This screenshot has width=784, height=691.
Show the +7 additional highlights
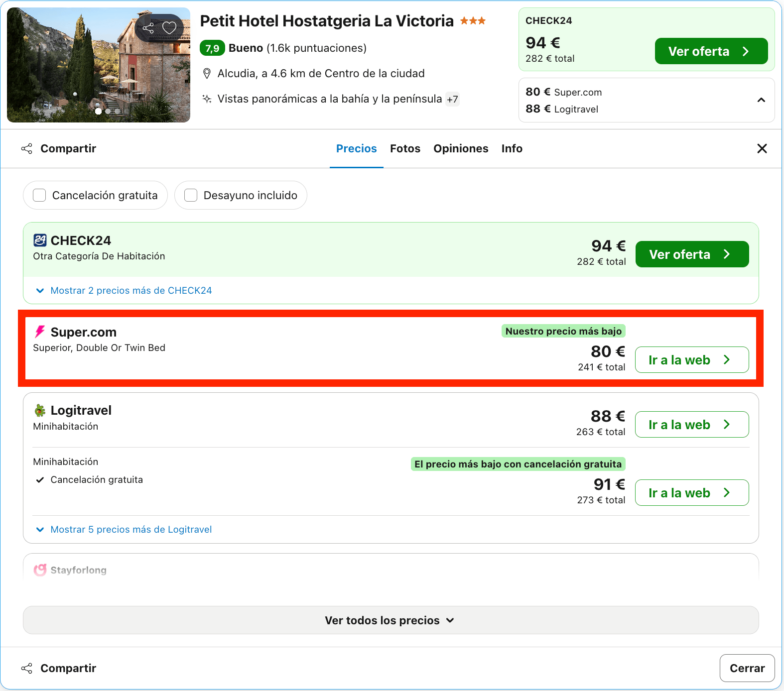pos(452,99)
